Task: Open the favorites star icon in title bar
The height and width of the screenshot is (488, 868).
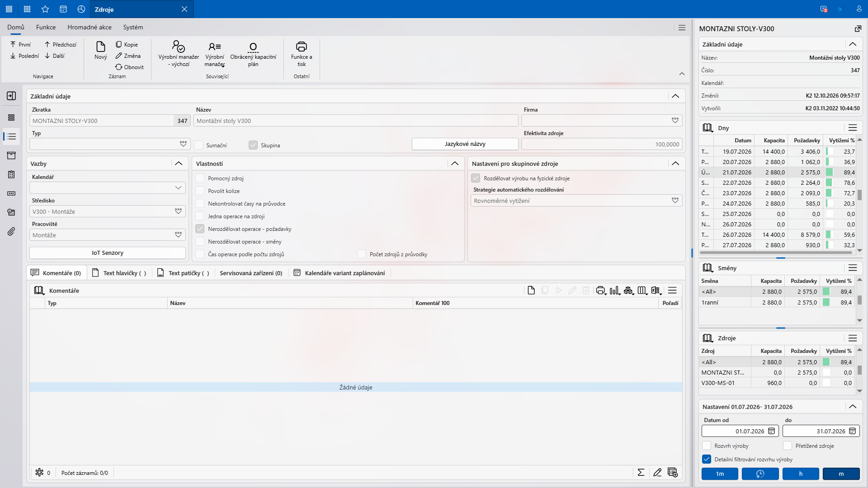Action: pyautogui.click(x=45, y=9)
